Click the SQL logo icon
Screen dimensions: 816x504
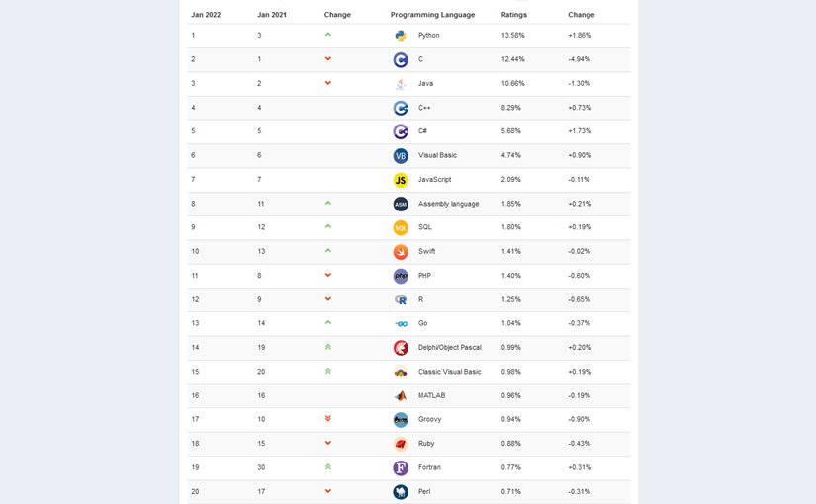pos(401,227)
